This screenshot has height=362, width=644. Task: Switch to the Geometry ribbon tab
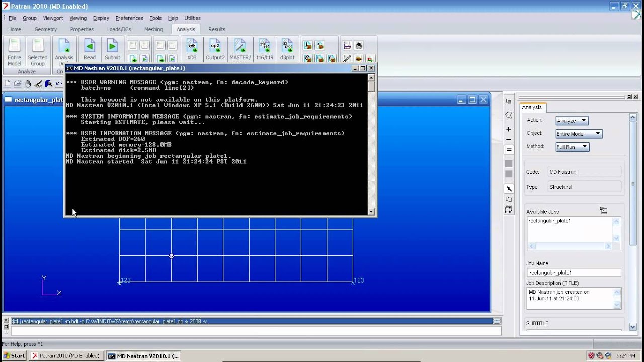click(46, 29)
